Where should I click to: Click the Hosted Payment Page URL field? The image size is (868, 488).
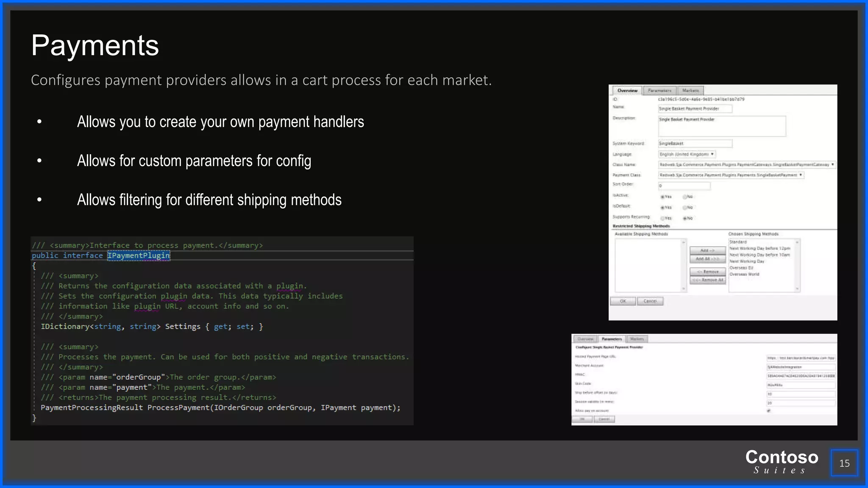tap(801, 358)
